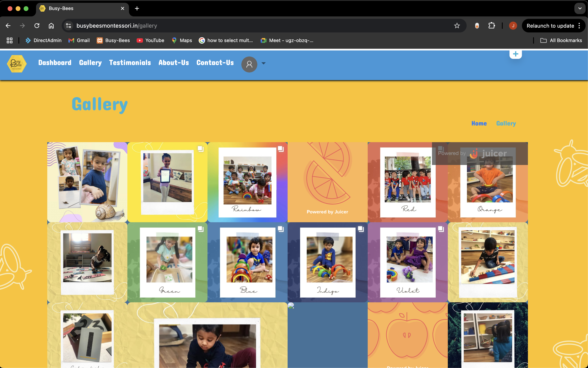Open the Gmail bookmark
Image resolution: width=588 pixels, height=368 pixels.
79,40
